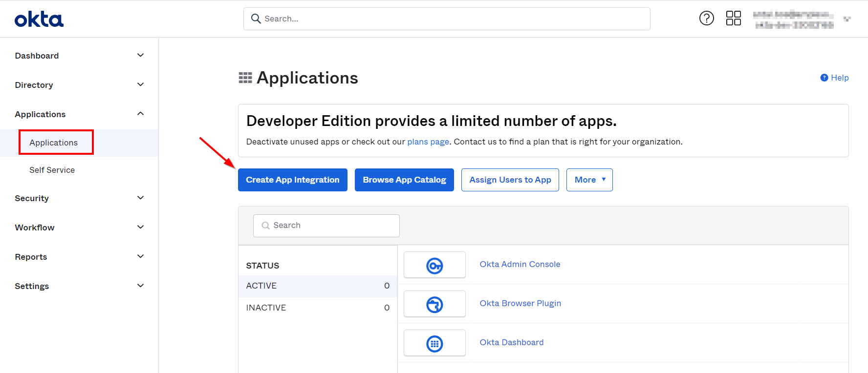Click Browse App Catalog button
The image size is (868, 373).
[x=404, y=180]
